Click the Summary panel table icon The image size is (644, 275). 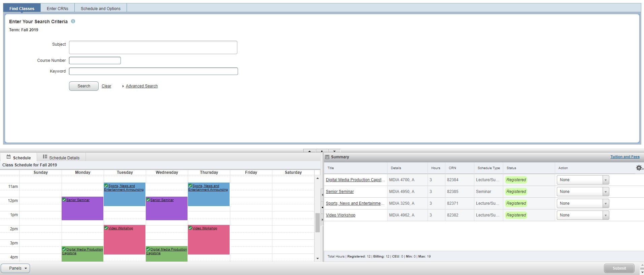[x=327, y=157]
